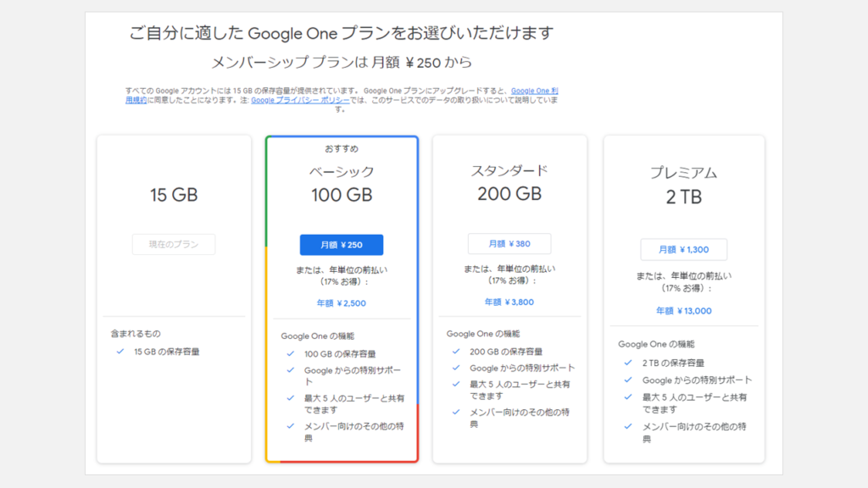868x488 pixels.
Task: Click the スタンダード 200 GB plan heading
Action: [x=509, y=181]
